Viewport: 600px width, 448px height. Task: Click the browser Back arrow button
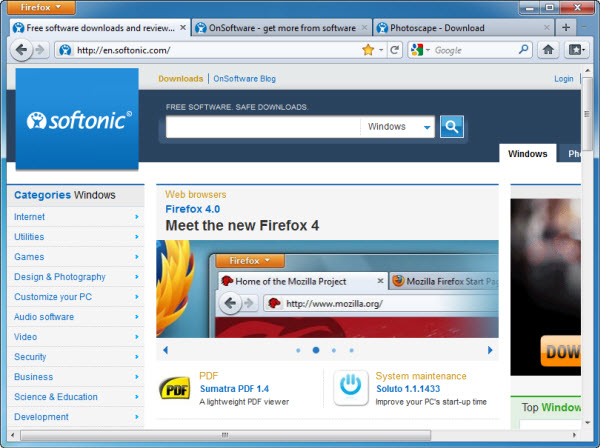tap(22, 49)
